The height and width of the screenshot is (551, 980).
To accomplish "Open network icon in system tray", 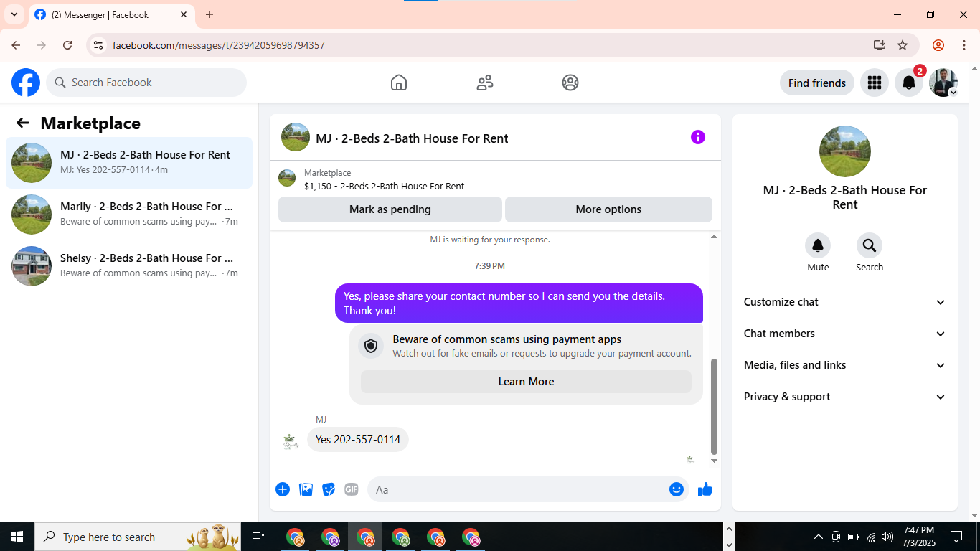I will click(x=870, y=537).
